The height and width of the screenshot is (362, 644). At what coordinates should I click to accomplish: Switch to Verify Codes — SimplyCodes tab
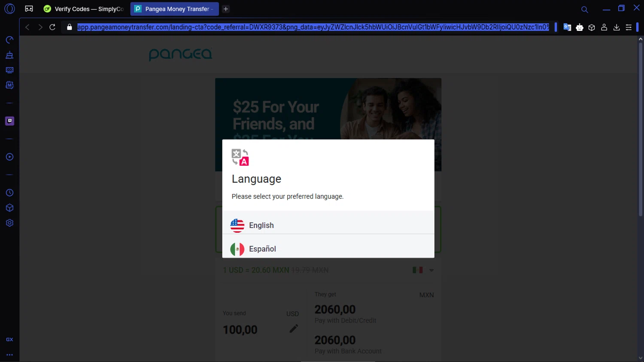click(x=84, y=9)
